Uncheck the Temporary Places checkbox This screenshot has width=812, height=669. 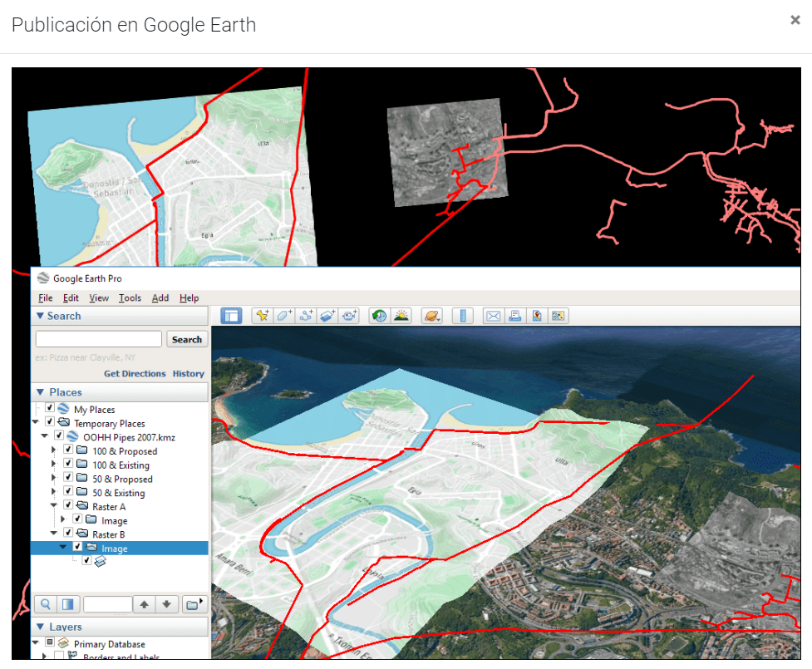click(50, 422)
